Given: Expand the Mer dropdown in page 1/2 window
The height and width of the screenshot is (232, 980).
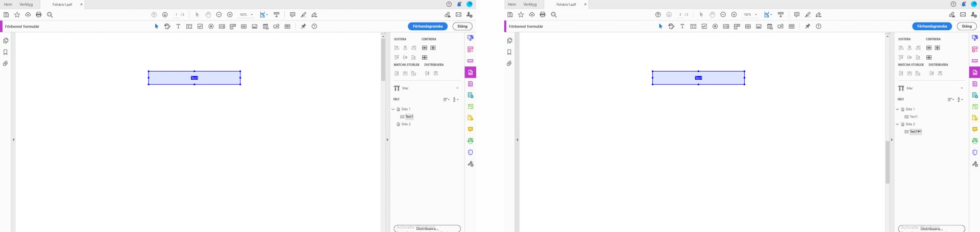Looking at the screenshot, I should 457,88.
